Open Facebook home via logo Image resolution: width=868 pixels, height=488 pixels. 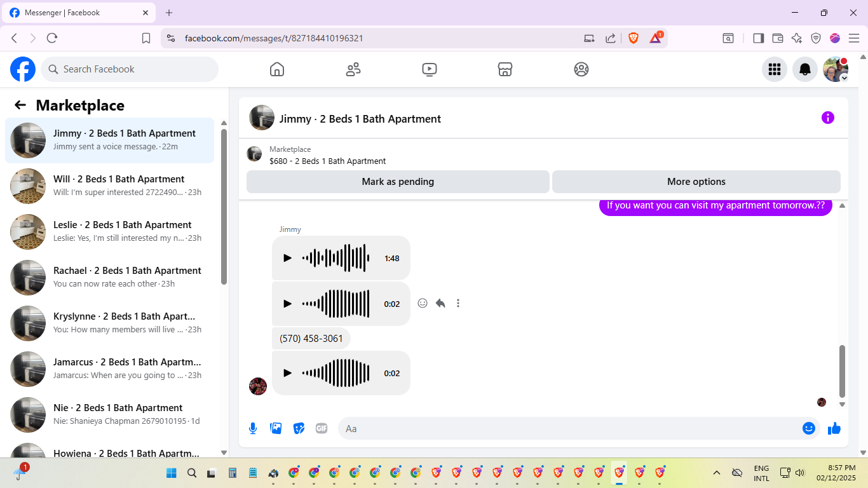click(23, 69)
